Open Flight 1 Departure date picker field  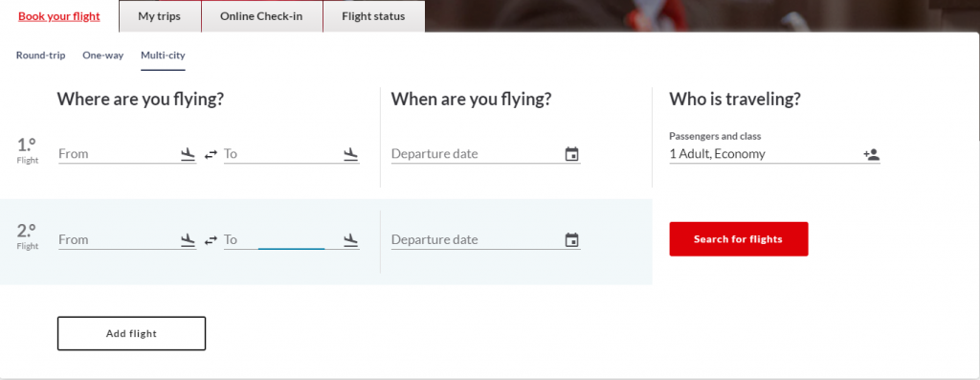pyautogui.click(x=485, y=154)
